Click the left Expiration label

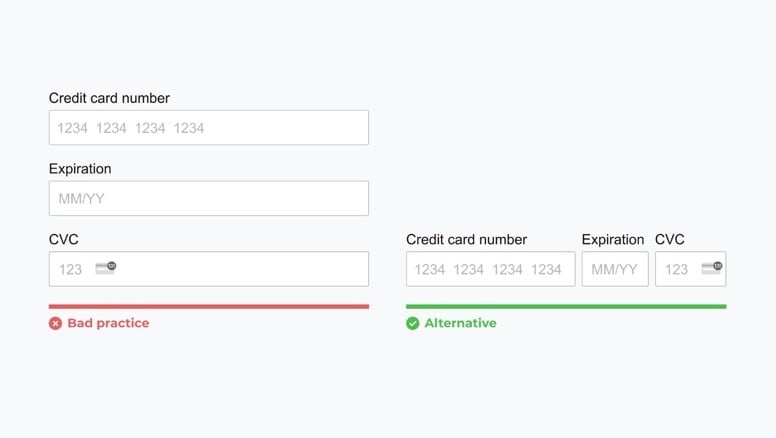point(80,169)
